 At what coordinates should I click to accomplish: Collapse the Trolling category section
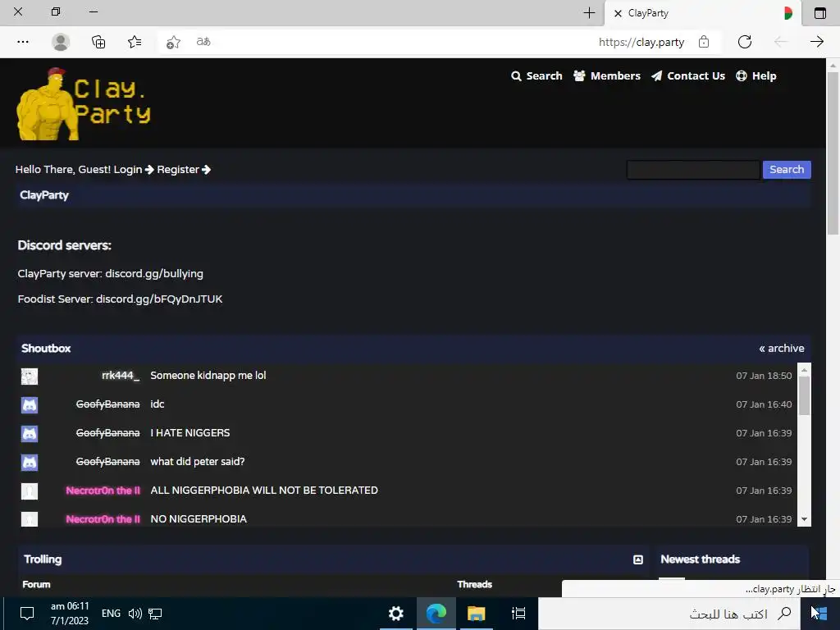pos(638,559)
